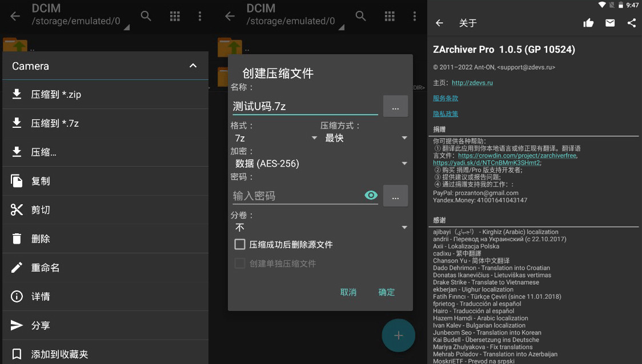The image size is (642, 364).
Task: Select 复制 from the Camera menu
Action: 105,181
